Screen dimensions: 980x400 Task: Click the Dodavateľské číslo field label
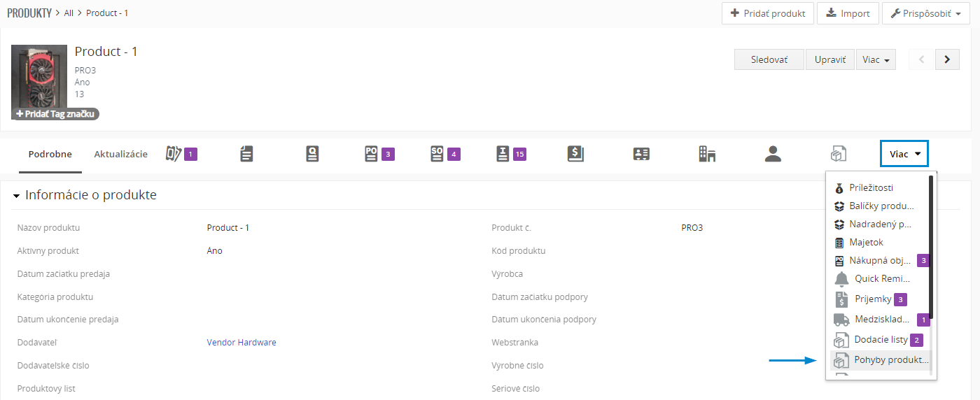(x=53, y=365)
